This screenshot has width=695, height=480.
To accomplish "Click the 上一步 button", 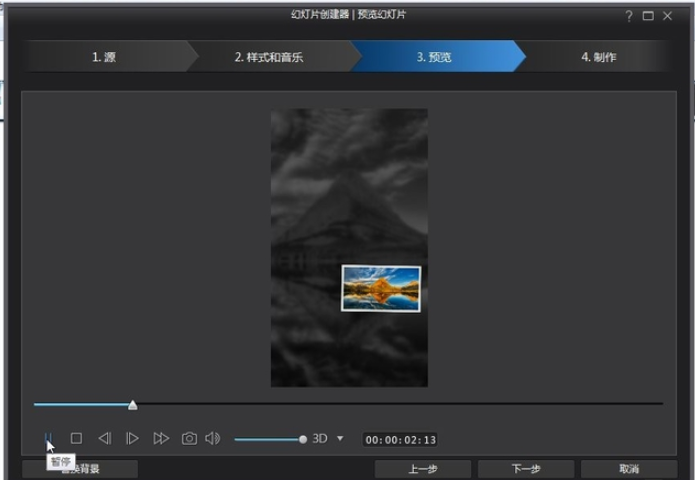I will pos(421,468).
